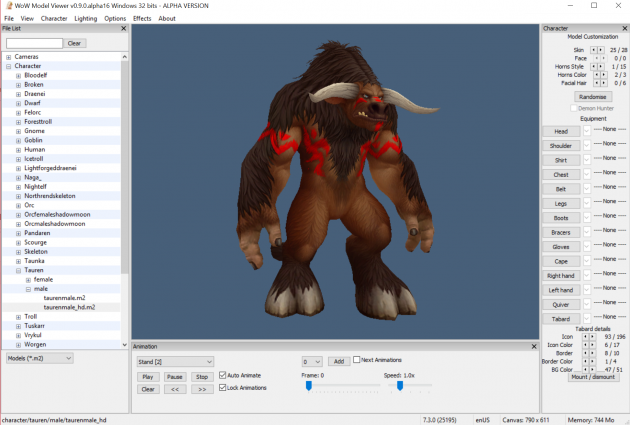Click the file list search field
Screen dimensions: 630x425
35,43
